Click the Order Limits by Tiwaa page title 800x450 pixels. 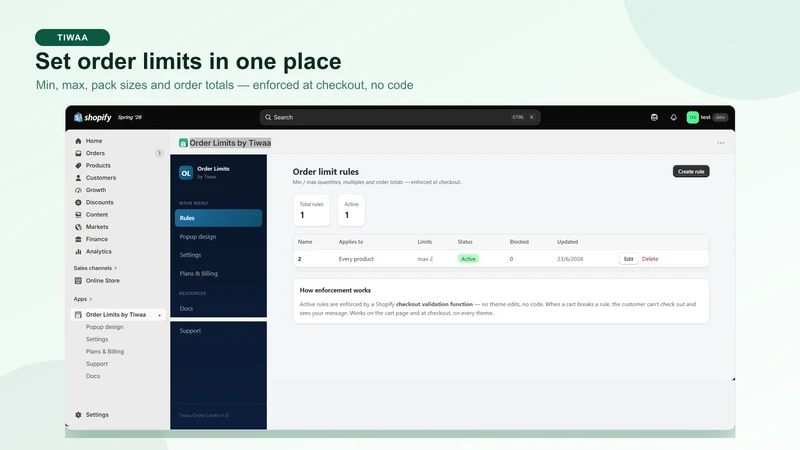click(x=230, y=143)
